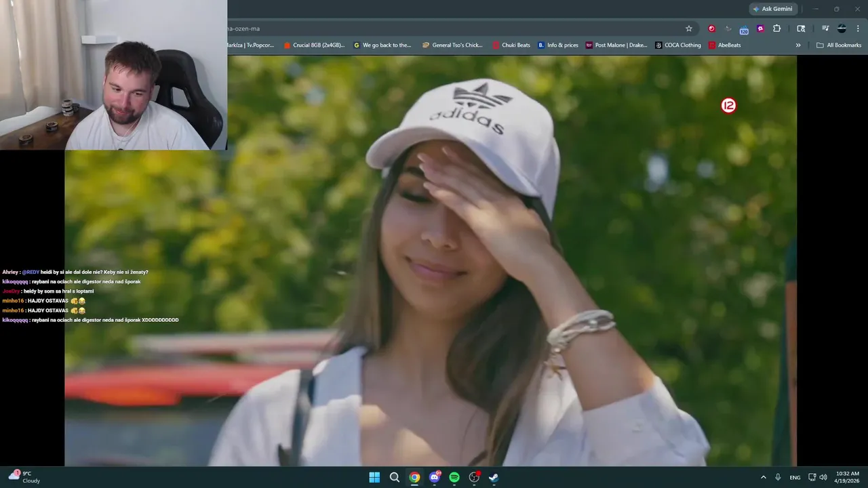Open the AbeBeats bookmark

tap(725, 45)
